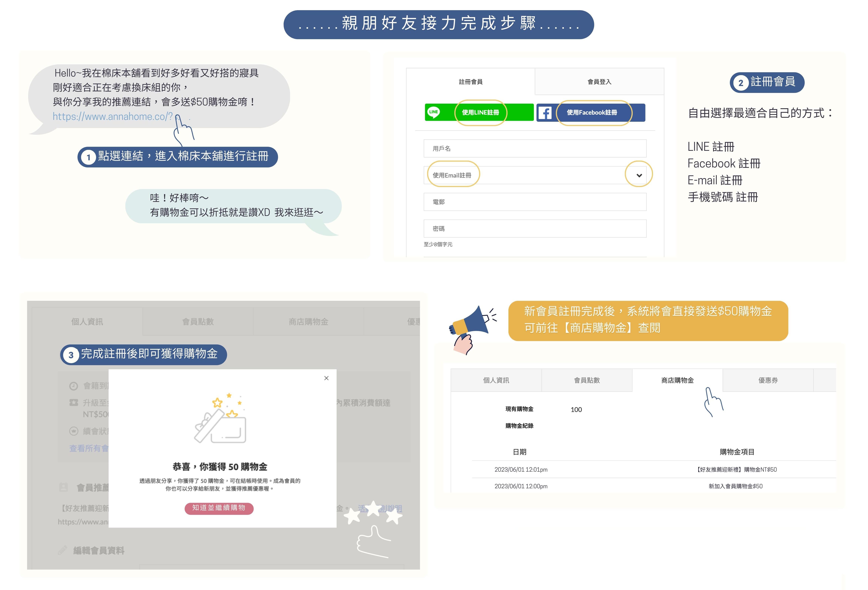868x590 pixels.
Task: Click the member referral icon near 會員推薦
Action: click(x=64, y=487)
